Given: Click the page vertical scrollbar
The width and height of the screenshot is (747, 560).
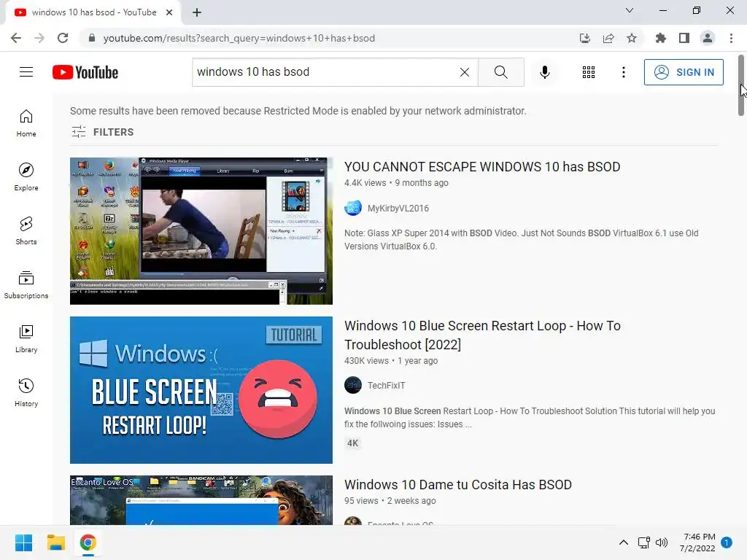Looking at the screenshot, I should (741, 85).
